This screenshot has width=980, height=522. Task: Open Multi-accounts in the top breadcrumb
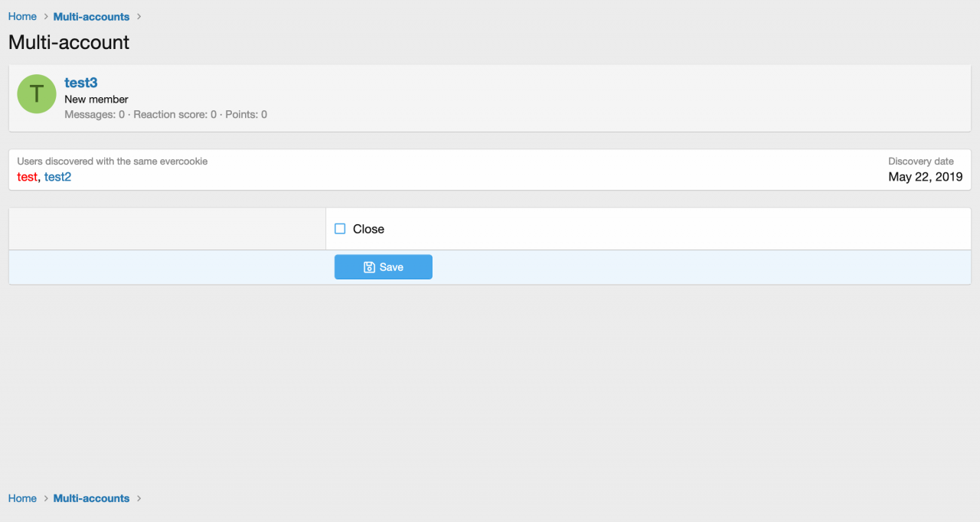[91, 17]
